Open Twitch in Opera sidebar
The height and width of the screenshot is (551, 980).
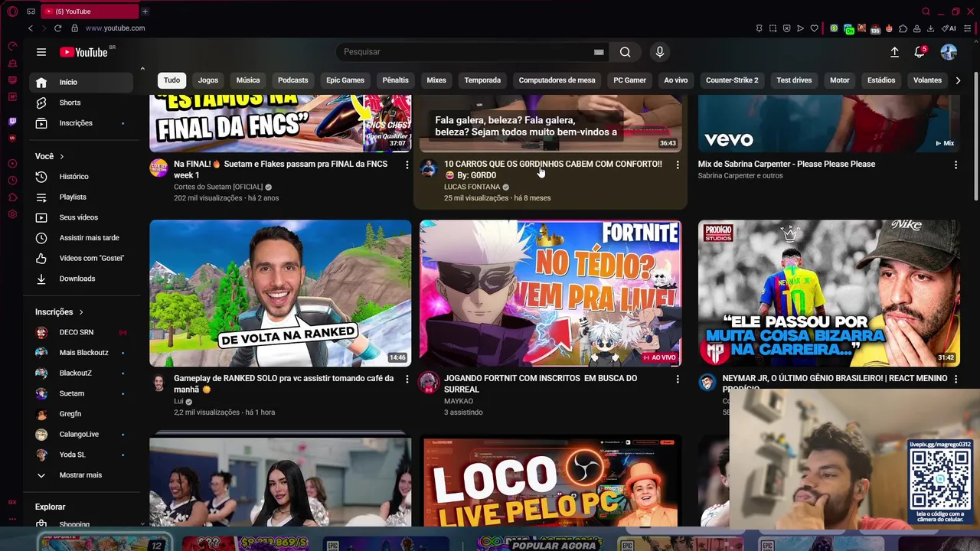tap(12, 122)
